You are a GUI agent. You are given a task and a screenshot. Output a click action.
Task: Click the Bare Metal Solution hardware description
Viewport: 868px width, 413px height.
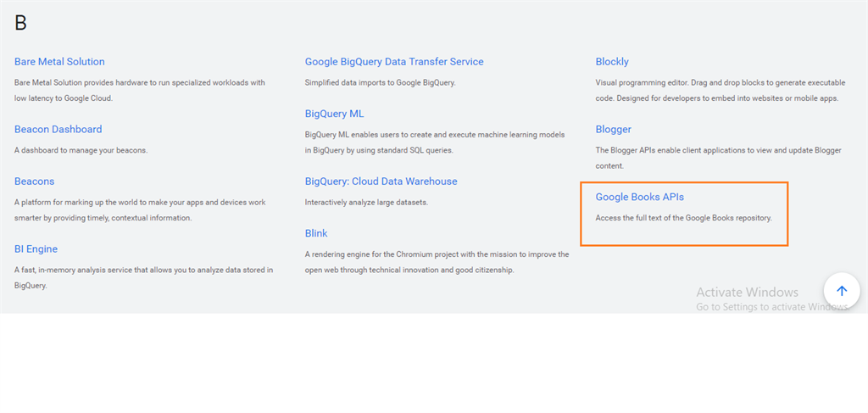(140, 91)
